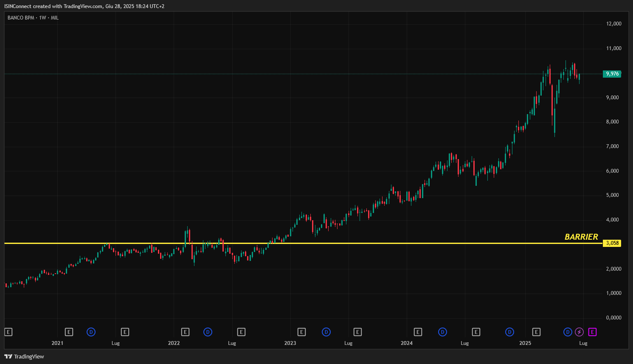Click the TradingView logo
This screenshot has height=364, width=633.
click(x=24, y=356)
